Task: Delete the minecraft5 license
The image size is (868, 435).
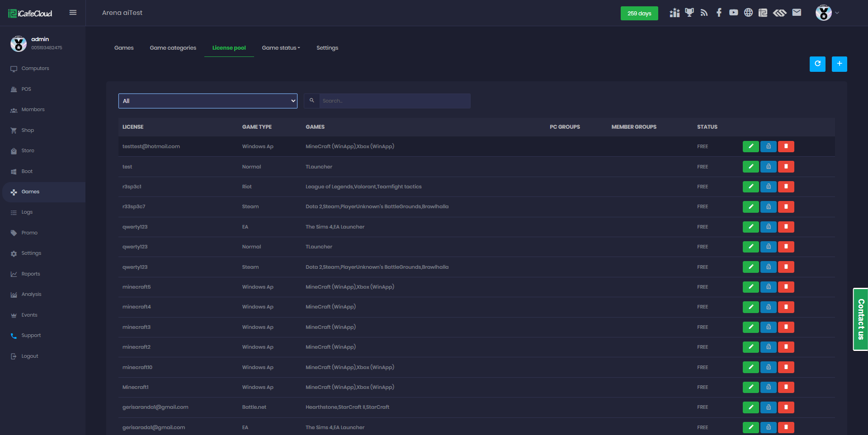Action: (786, 287)
